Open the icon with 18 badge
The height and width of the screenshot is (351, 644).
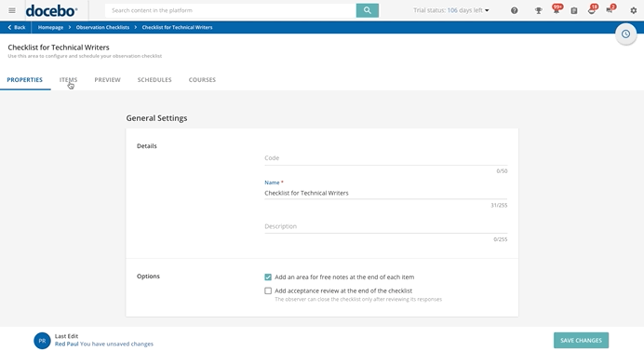592,10
